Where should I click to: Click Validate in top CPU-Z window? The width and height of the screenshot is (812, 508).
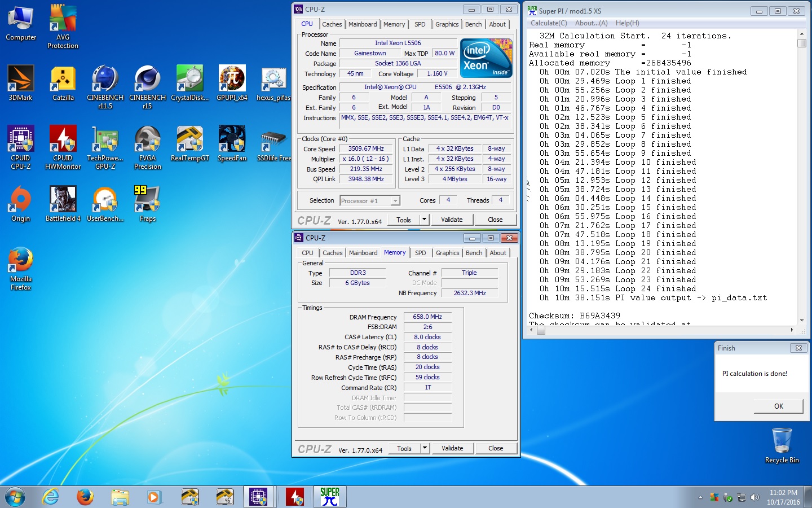click(x=452, y=220)
